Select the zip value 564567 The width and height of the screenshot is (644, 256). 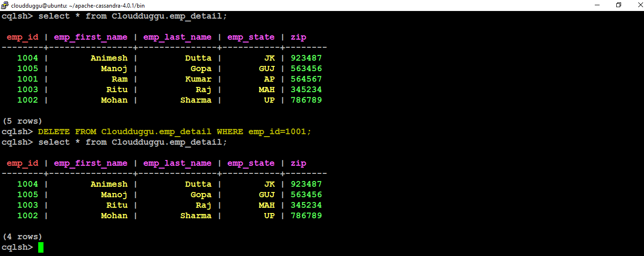(306, 79)
